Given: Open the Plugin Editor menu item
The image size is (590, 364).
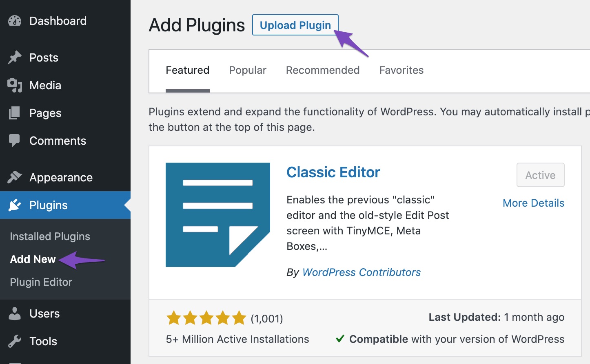Looking at the screenshot, I should click(41, 282).
